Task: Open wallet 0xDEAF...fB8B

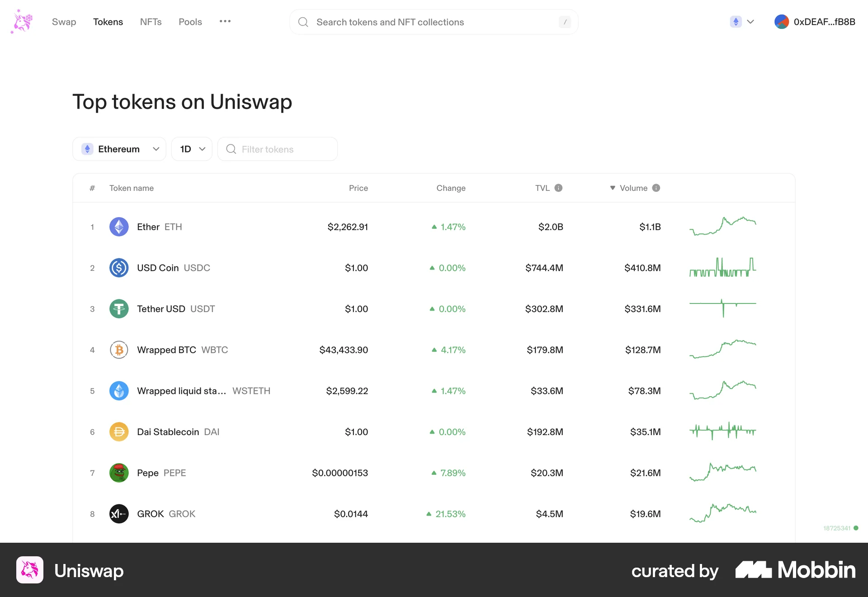Action: coord(814,21)
